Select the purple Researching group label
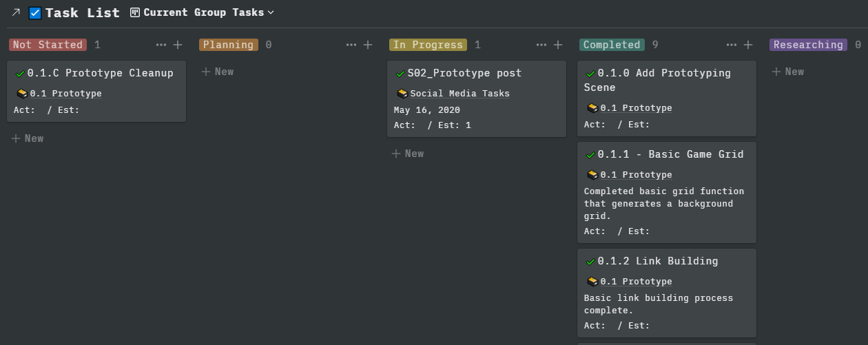This screenshot has height=345, width=868. pos(808,45)
